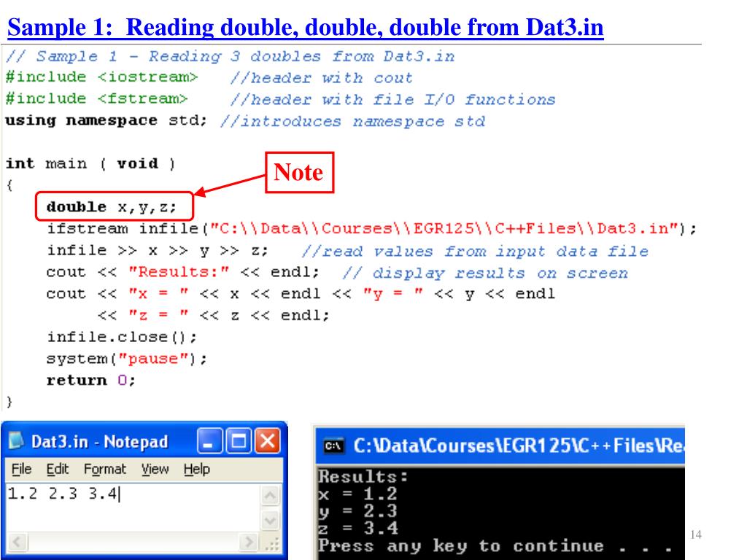Click the Notepad document icon in title bar
Screen dimensions: 747x560
16,440
